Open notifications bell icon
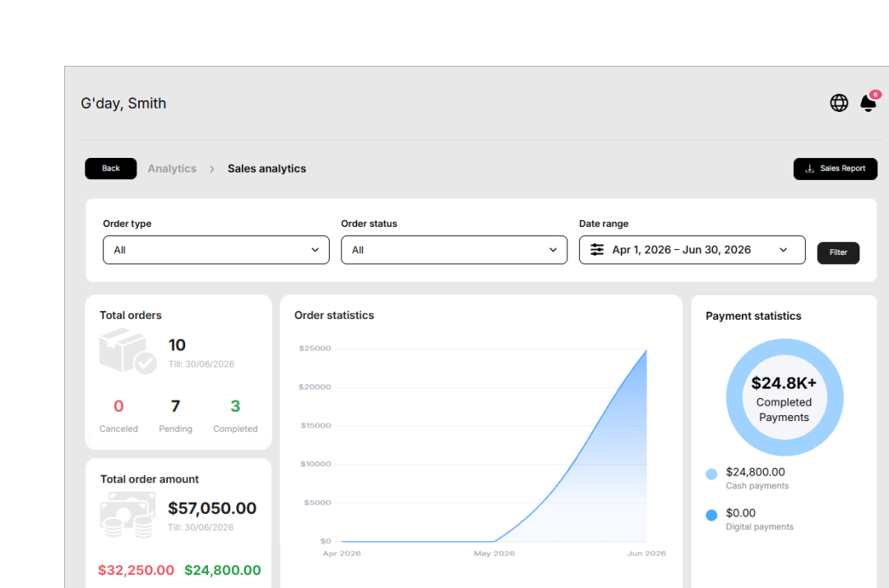 868,103
